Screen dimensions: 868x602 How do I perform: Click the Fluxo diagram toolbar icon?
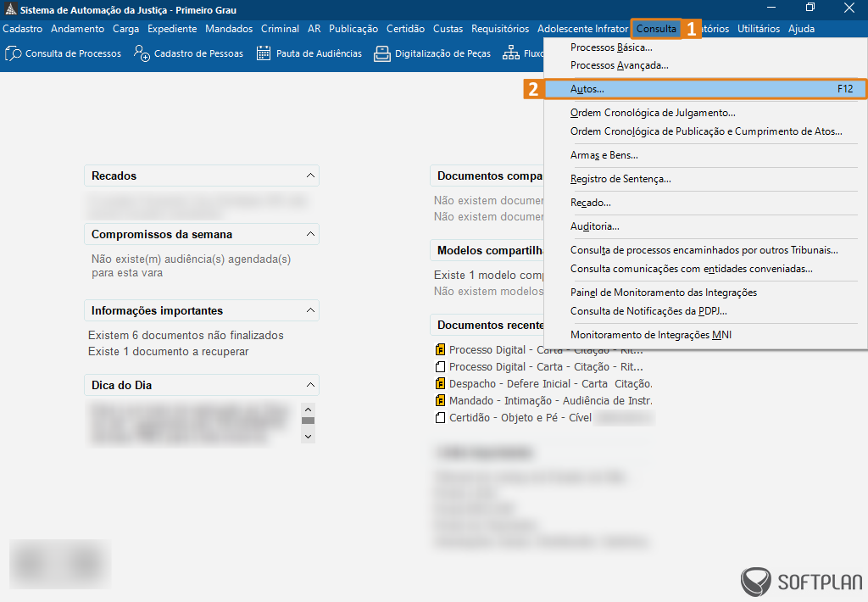pos(510,53)
